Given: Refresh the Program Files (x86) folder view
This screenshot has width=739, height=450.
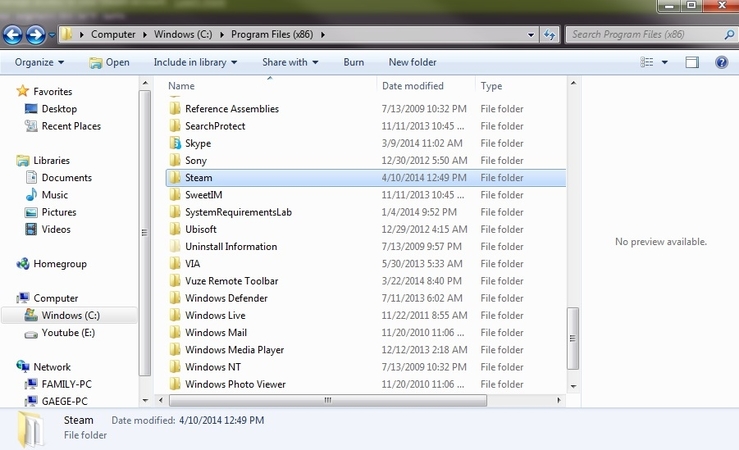Looking at the screenshot, I should point(550,34).
